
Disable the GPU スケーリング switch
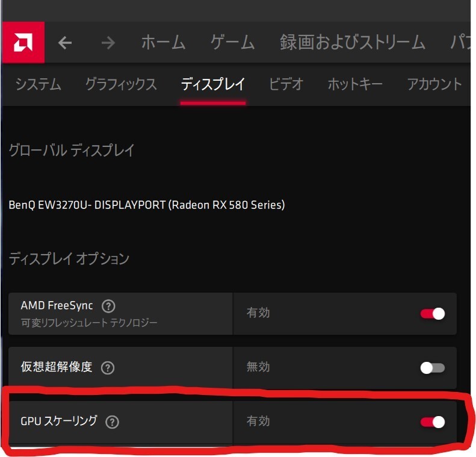point(433,421)
